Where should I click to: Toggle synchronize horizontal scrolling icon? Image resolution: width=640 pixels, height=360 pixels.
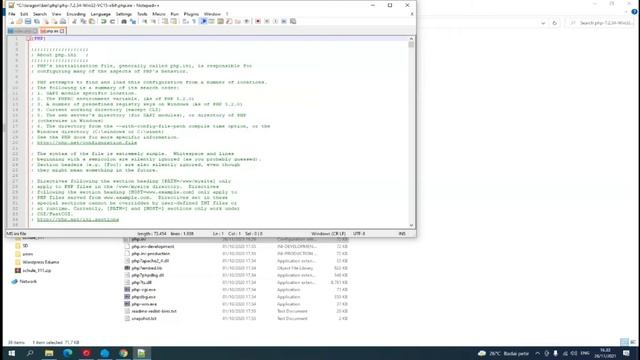(x=173, y=21)
